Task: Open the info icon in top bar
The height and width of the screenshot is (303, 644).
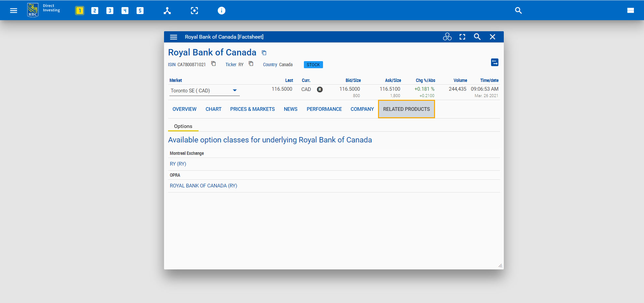Action: 221,11
